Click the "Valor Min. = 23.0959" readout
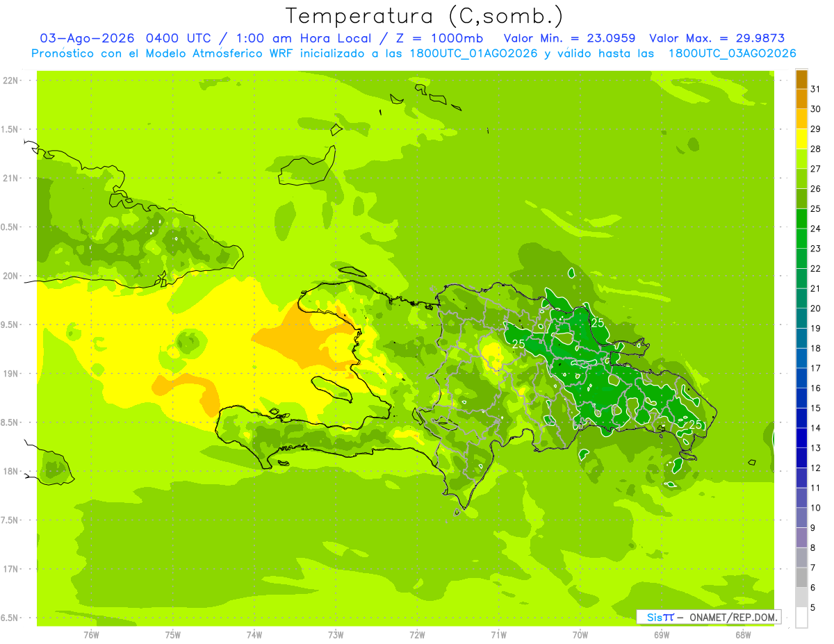Screen dimensions: 834x644 click(569, 38)
